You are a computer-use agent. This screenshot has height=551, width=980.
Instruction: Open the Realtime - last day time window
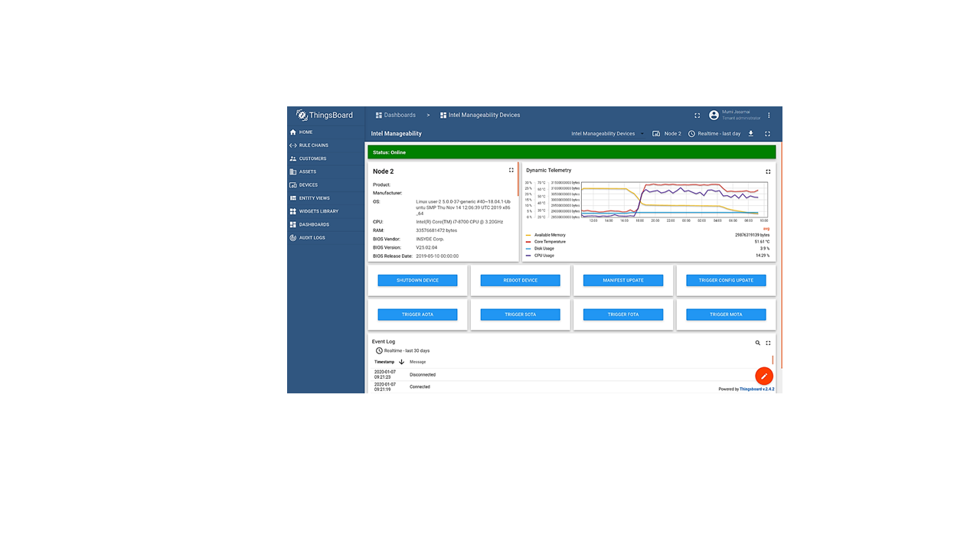click(714, 134)
